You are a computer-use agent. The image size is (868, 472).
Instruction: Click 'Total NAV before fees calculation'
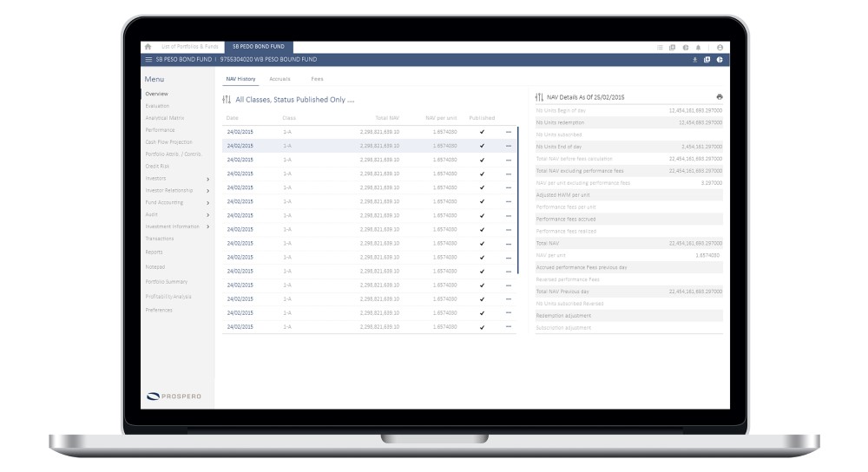coord(628,159)
